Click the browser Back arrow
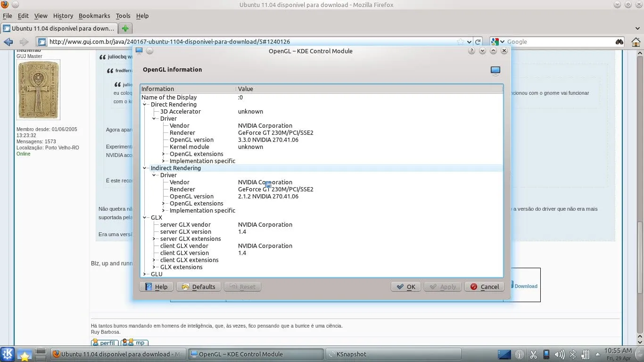This screenshot has width=644, height=362. [8, 42]
